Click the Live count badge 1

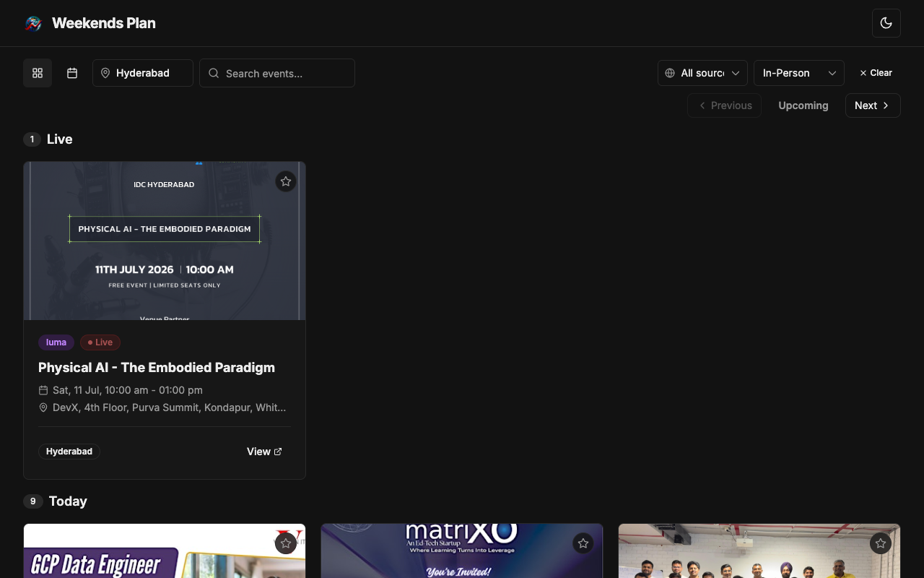tap(32, 139)
